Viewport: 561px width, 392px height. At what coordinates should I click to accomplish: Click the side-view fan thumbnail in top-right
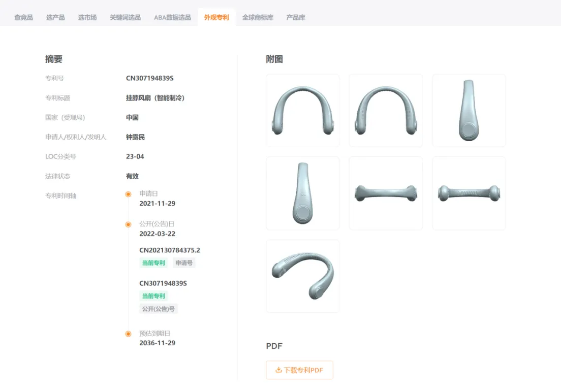pos(469,110)
